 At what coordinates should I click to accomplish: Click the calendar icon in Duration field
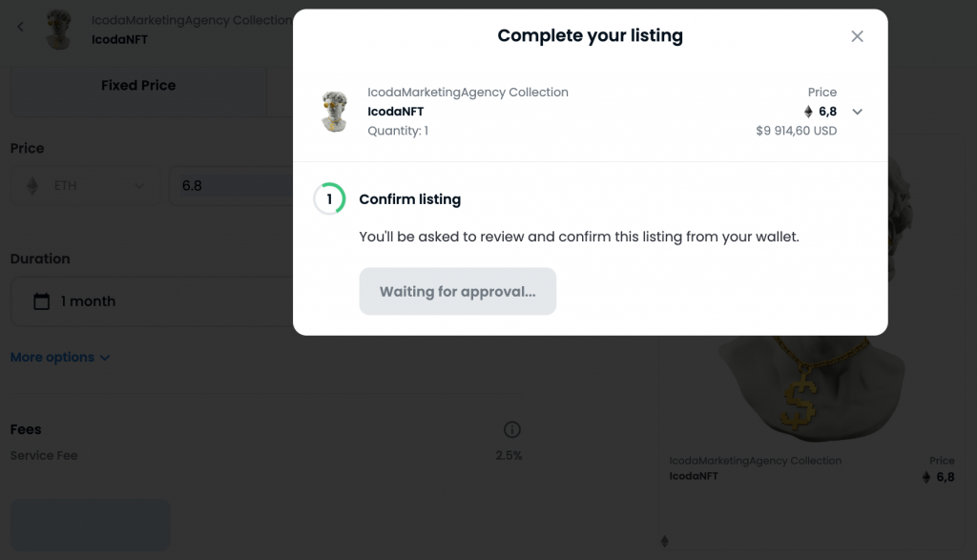(41, 301)
